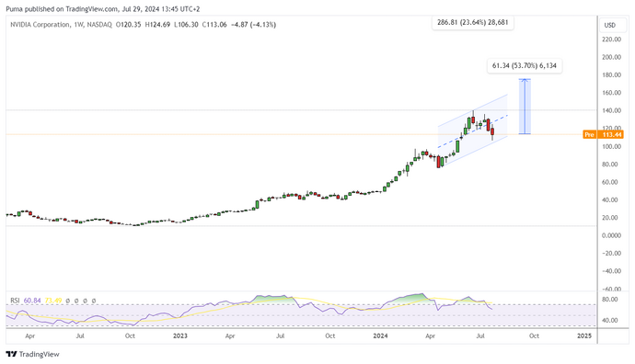This screenshot has width=635, height=364.
Task: Click the 113.44 pre-market price value
Action: pos(611,135)
